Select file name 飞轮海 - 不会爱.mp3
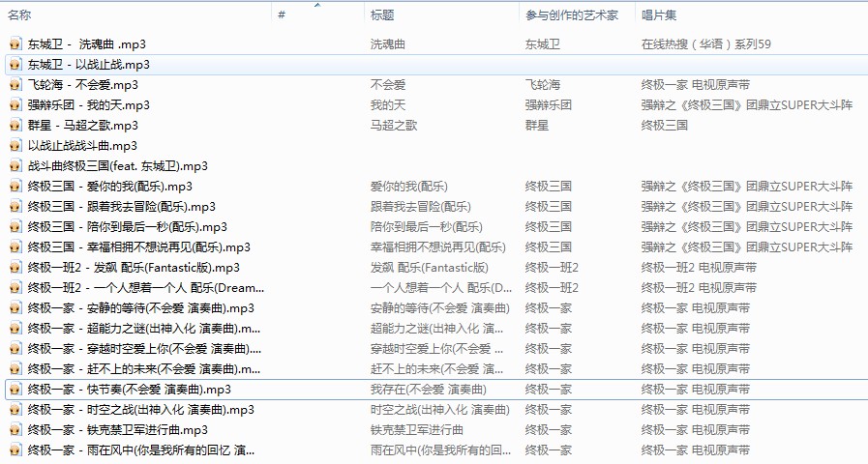This screenshot has height=464, width=868. [83, 85]
